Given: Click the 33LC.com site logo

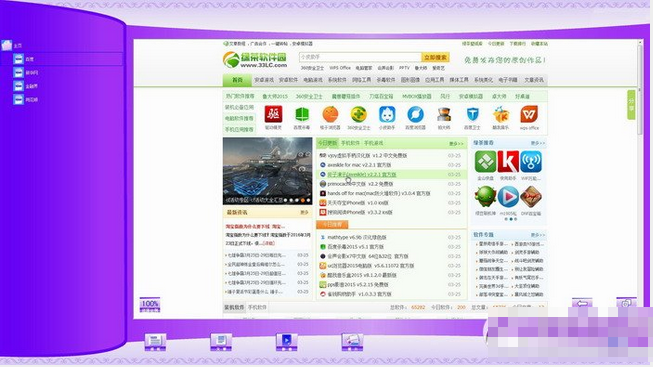Looking at the screenshot, I should pos(255,60).
